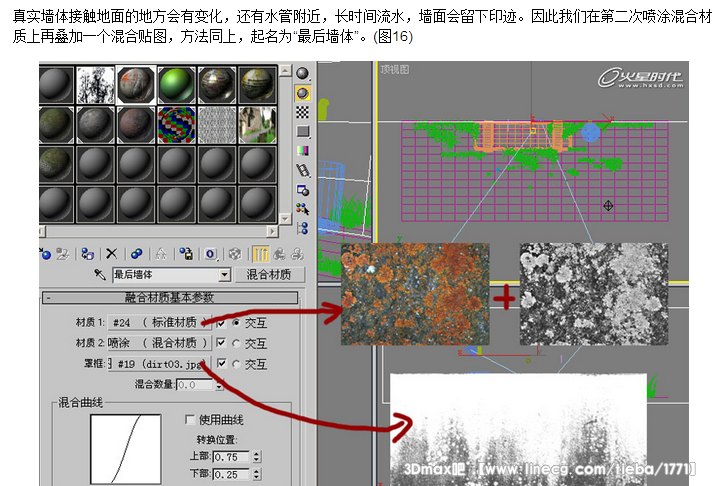Click the 上部 value field 0.75
This screenshot has height=486, width=725.
click(231, 457)
